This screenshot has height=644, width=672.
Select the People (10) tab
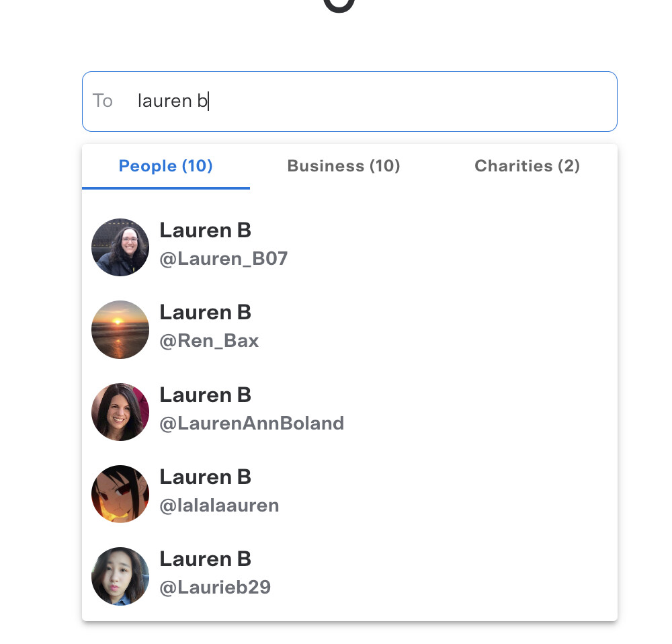click(x=165, y=166)
